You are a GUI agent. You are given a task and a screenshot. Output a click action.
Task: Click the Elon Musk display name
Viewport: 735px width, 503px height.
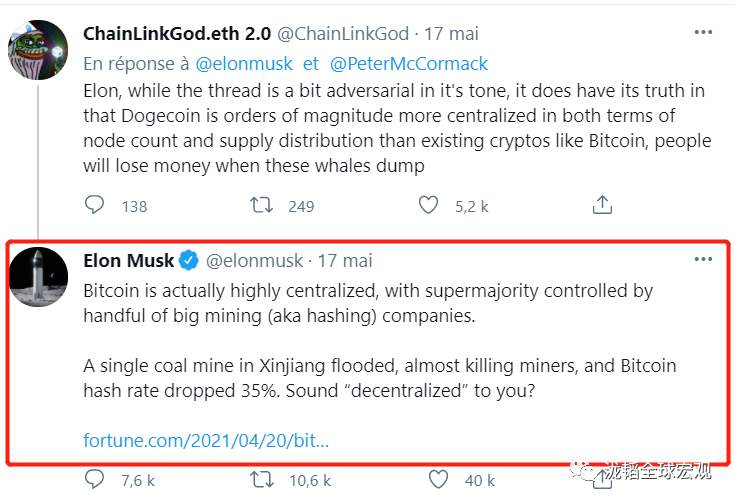coord(128,260)
